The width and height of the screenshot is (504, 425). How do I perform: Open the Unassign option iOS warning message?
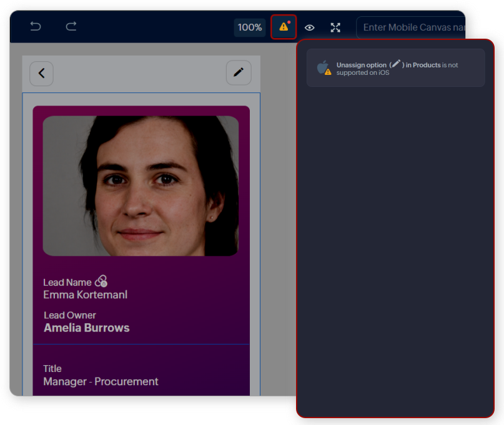click(x=395, y=68)
